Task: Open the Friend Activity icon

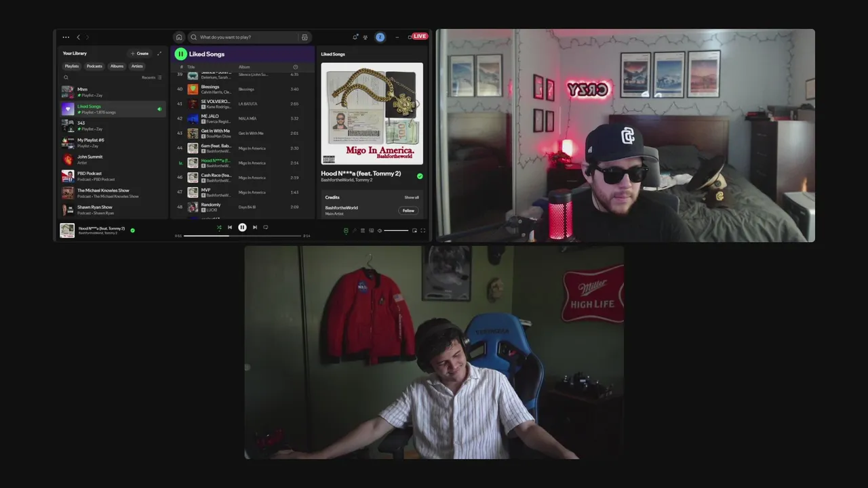Action: (x=366, y=37)
